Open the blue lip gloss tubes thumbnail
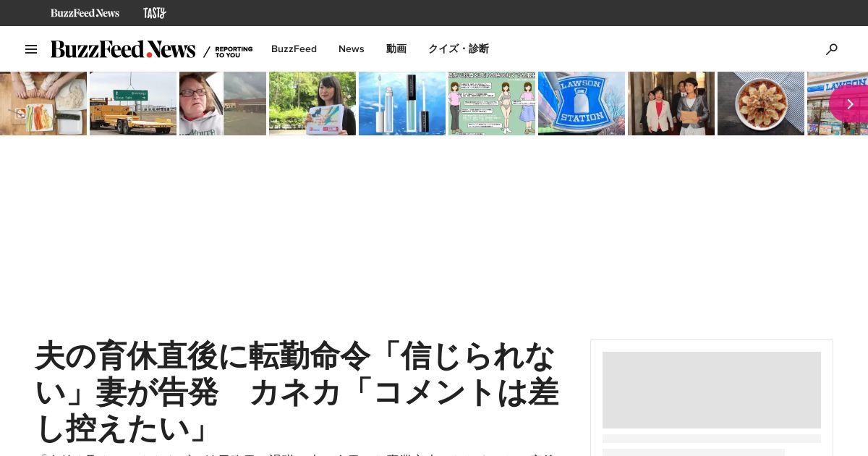 click(402, 104)
